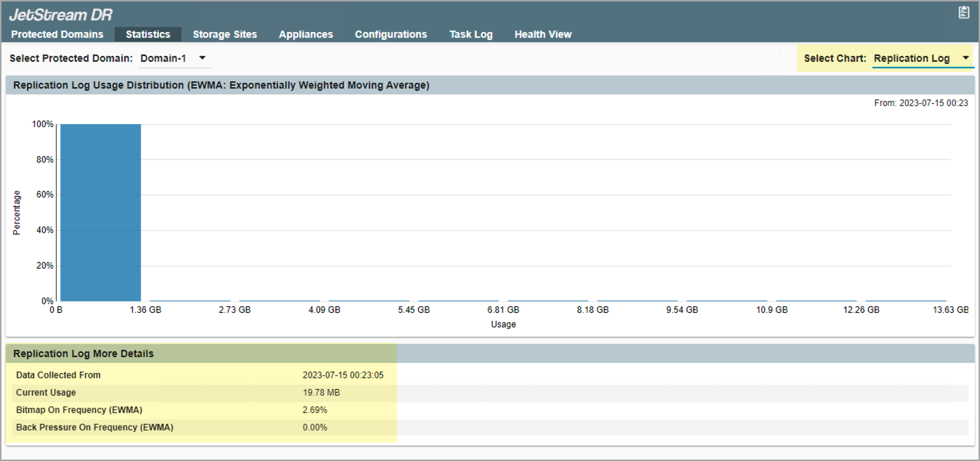The image size is (980, 461).
Task: Click the Replication Log chart selection text
Action: 912,58
